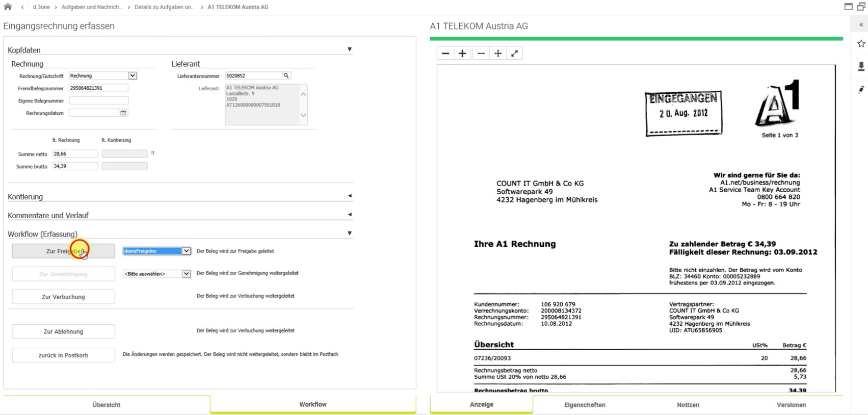Viewport: 868px width, 415px height.
Task: Fit the document to width
Action: click(x=481, y=53)
